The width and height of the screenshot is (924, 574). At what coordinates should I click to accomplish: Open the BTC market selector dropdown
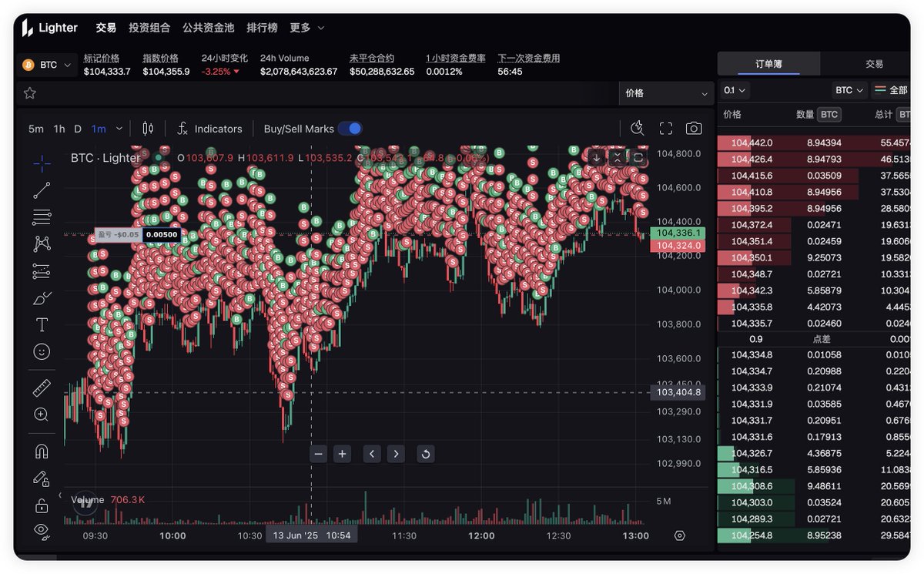[49, 65]
